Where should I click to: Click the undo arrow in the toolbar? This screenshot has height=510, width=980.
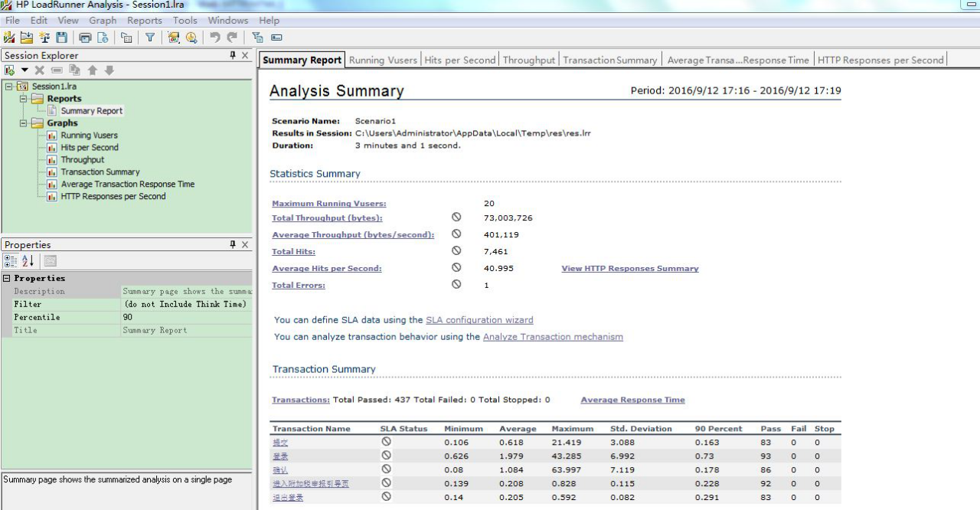[x=214, y=38]
